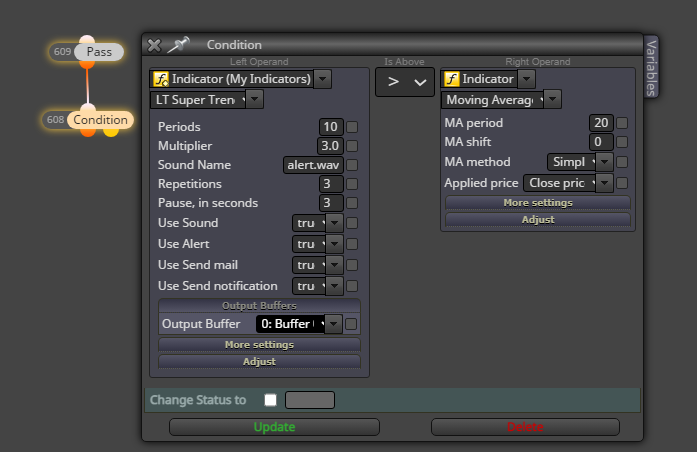Close the Condition panel with X icon
Viewport: 697px width, 452px height.
(x=154, y=45)
